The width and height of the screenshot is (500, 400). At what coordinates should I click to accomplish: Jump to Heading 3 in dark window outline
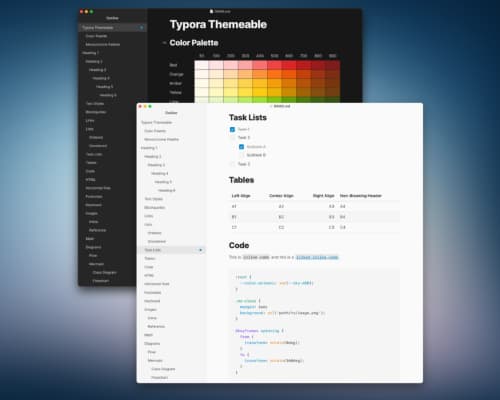click(98, 70)
